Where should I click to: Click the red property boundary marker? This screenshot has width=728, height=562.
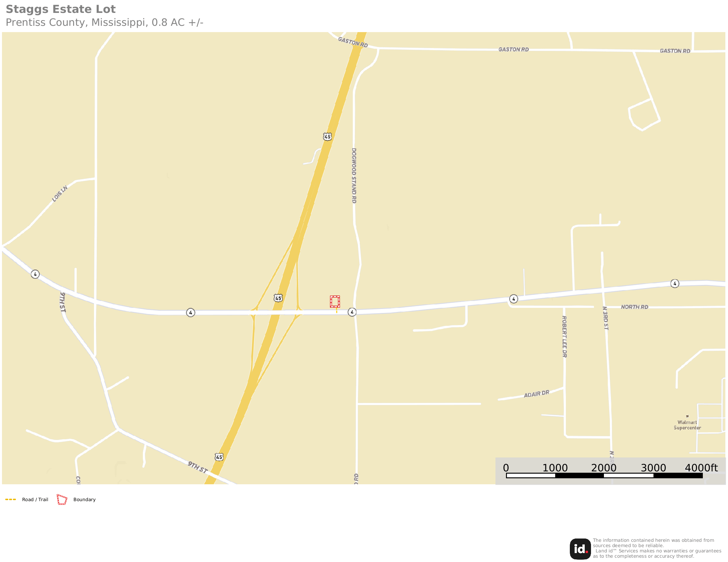tap(335, 301)
